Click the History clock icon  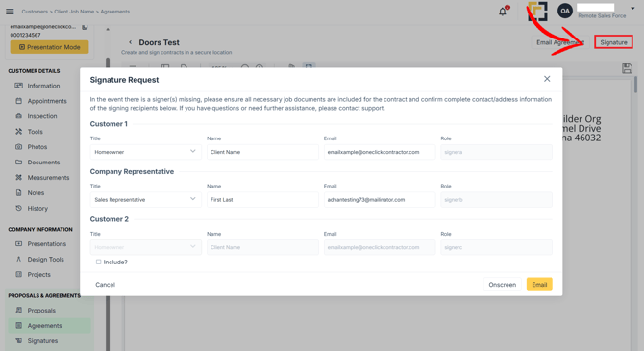point(19,208)
